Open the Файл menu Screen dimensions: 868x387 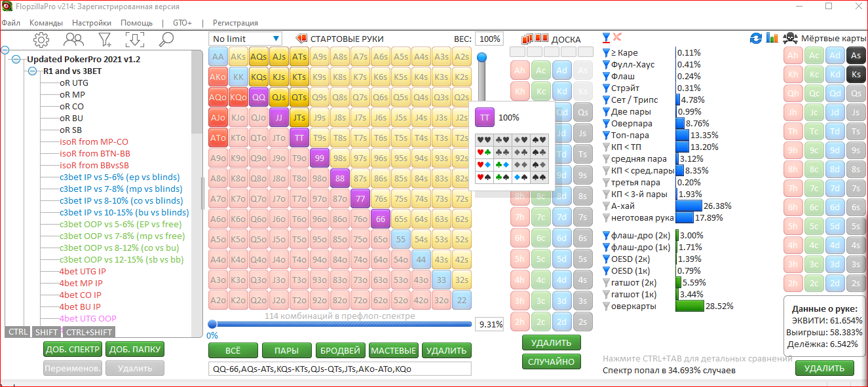point(10,22)
